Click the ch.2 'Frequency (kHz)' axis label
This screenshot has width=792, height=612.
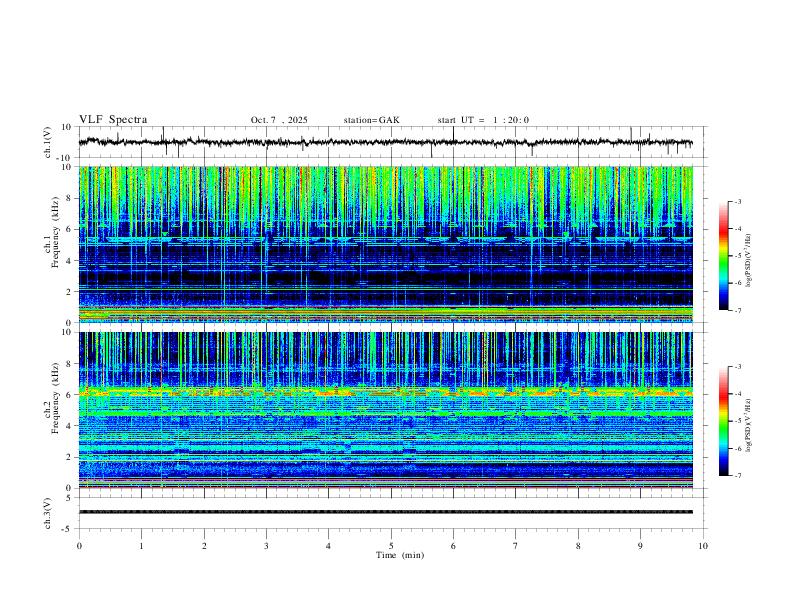(x=55, y=398)
